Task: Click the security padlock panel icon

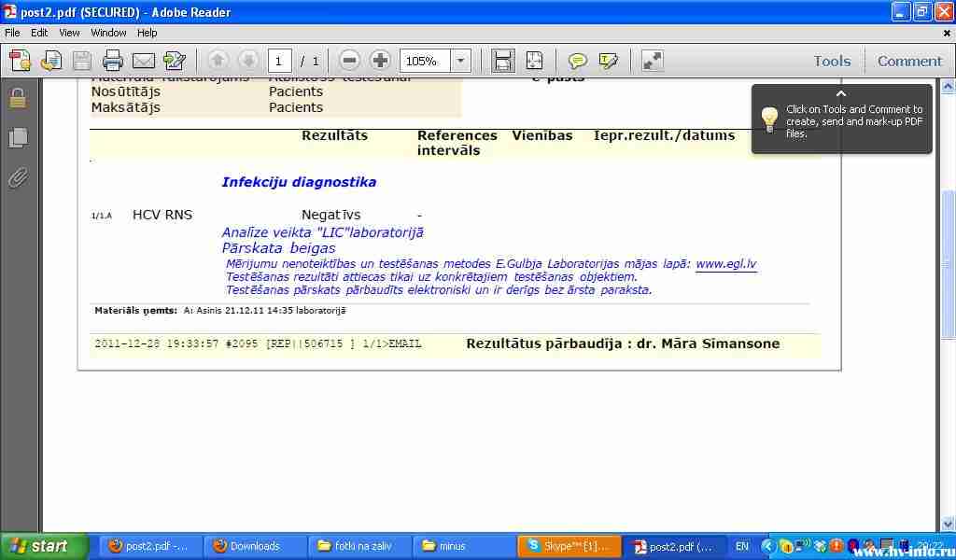Action: point(18,98)
